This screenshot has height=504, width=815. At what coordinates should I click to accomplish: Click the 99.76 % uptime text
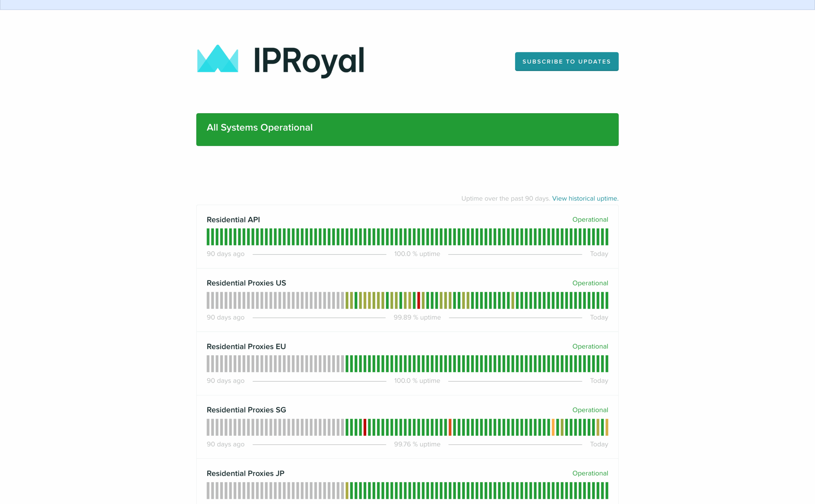[x=417, y=444]
